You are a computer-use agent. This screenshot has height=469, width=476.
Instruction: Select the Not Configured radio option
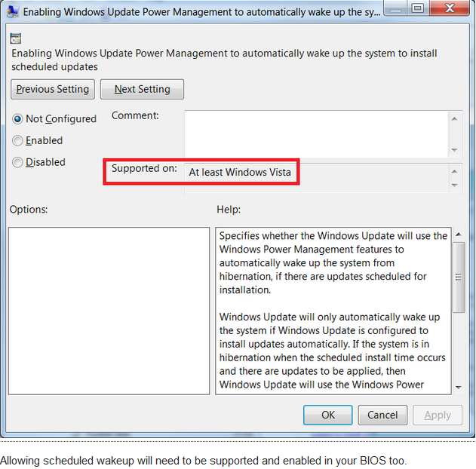54,119
